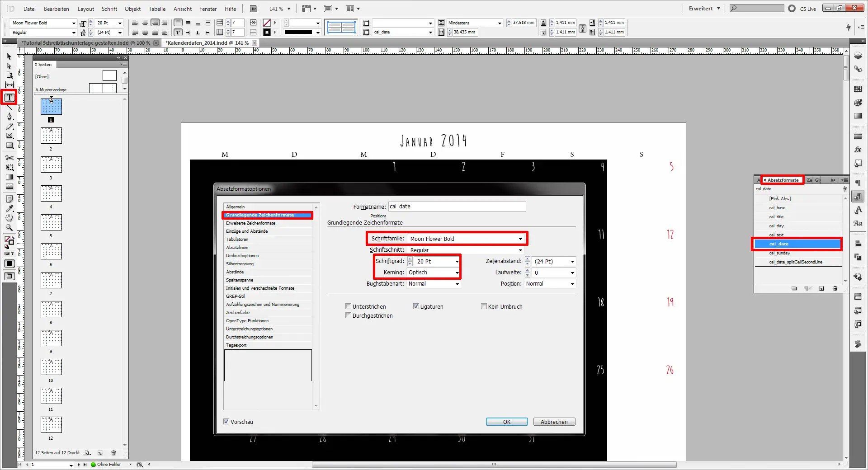Viewport: 868px width, 470px height.
Task: Select the Type tool in the toolbar
Action: [x=9, y=97]
